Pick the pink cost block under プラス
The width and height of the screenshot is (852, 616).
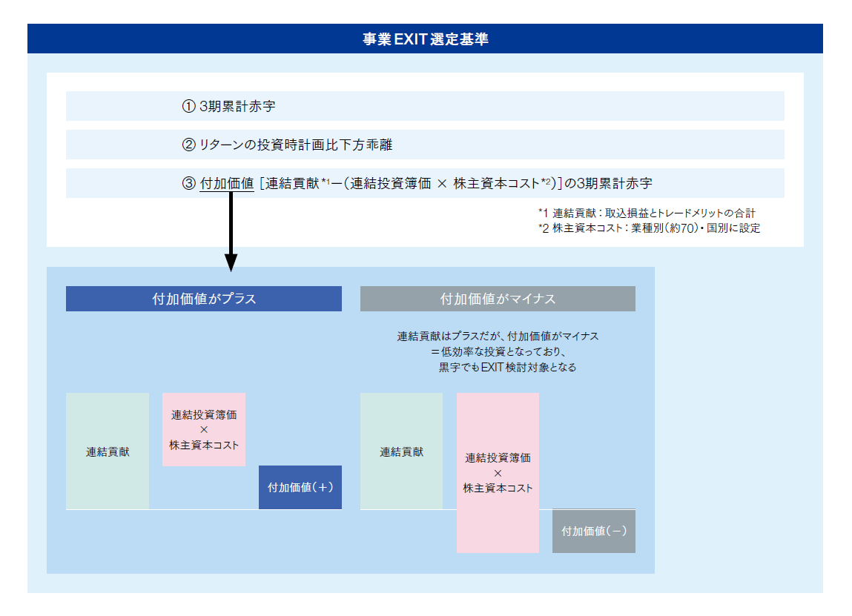204,430
